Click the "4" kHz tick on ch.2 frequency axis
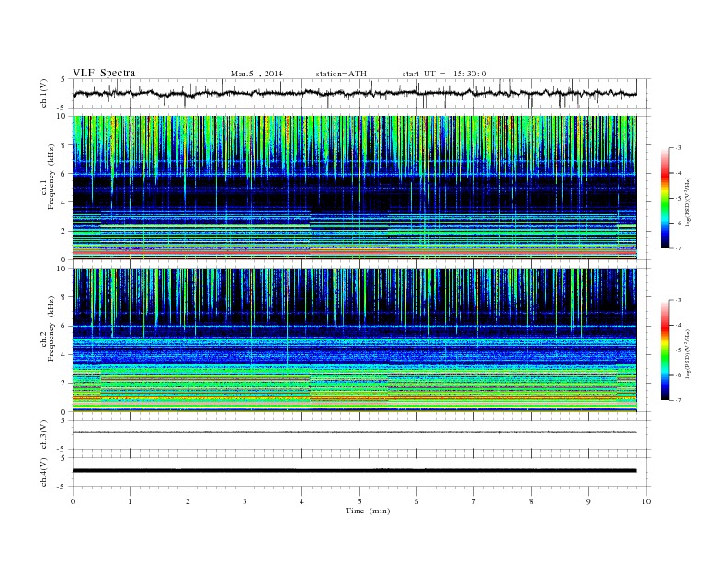This screenshot has width=728, height=563. point(63,355)
